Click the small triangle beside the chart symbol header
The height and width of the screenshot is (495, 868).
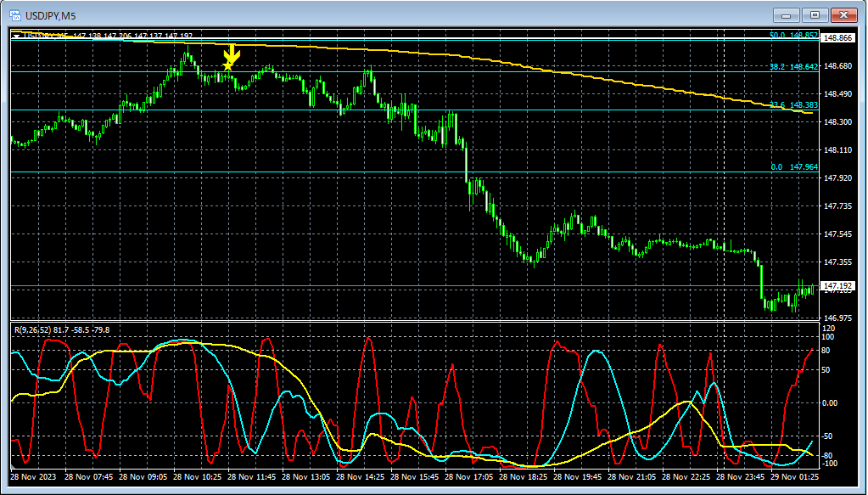click(x=17, y=36)
